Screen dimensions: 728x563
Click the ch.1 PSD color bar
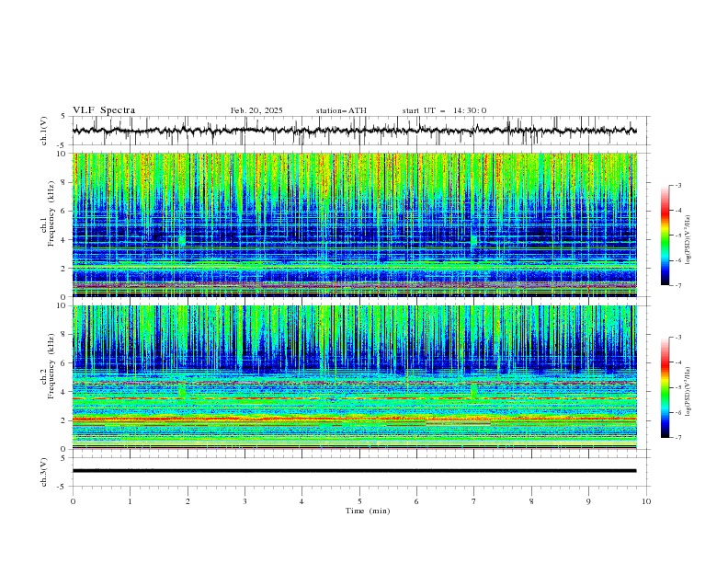(665, 236)
